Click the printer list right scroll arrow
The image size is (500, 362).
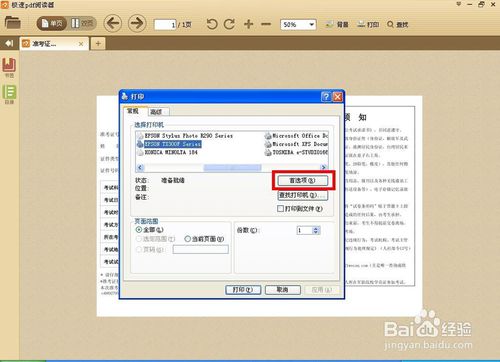click(x=323, y=167)
